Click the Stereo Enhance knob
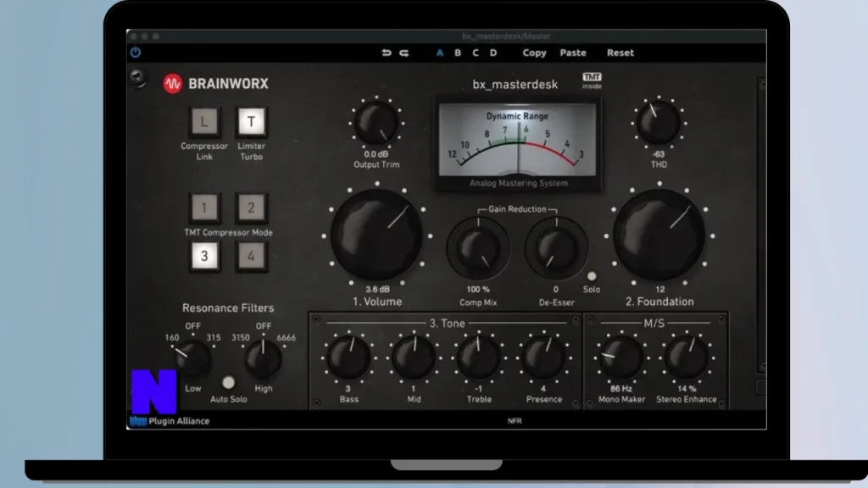Viewport: 868px width, 488px height. pos(687,358)
